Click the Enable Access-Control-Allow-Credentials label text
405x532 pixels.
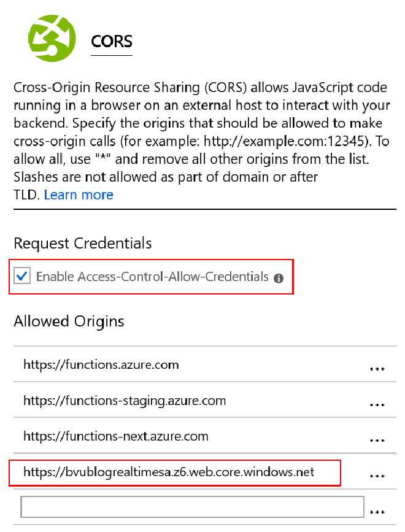[152, 277]
